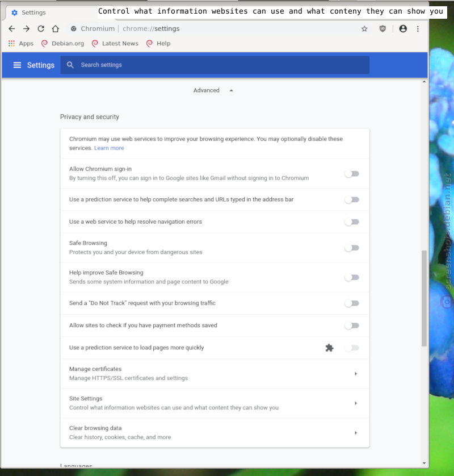Open Clear browsing data arrow
Image resolution: width=454 pixels, height=476 pixels.
356,433
